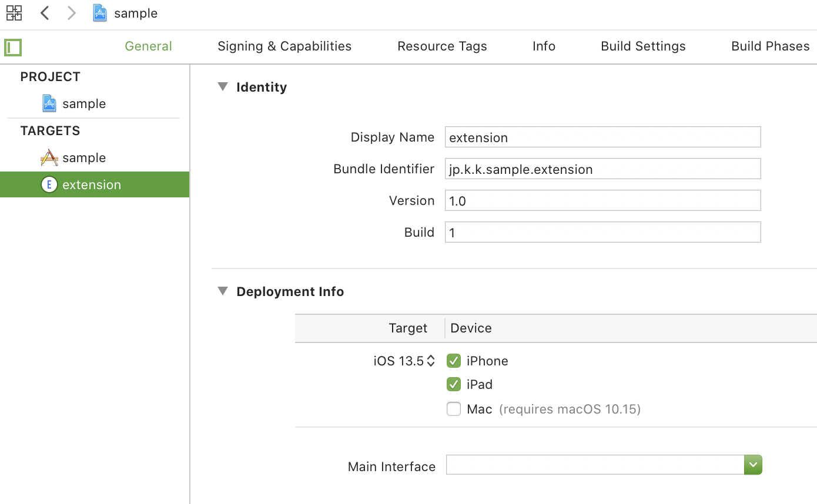Switch to the General tab
Screen dimensions: 817x504
[x=148, y=46]
